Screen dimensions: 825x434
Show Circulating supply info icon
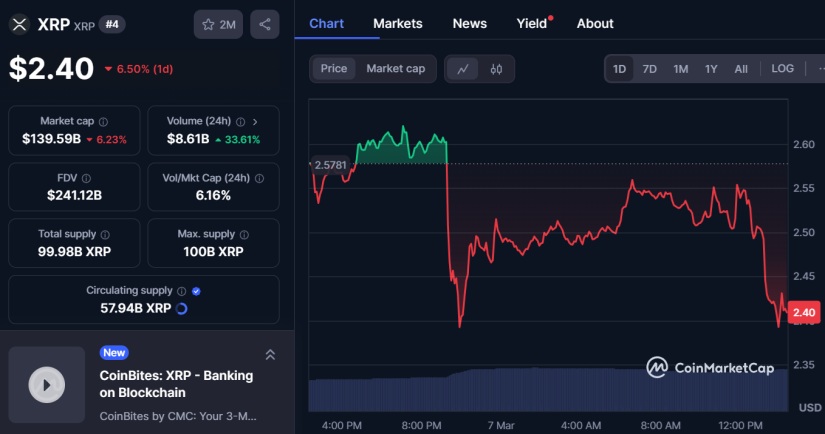[182, 291]
